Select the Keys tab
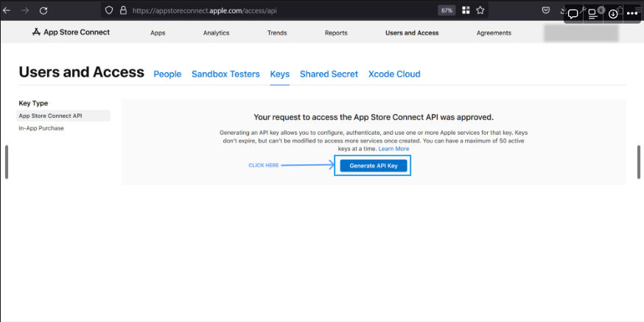 pyautogui.click(x=280, y=74)
